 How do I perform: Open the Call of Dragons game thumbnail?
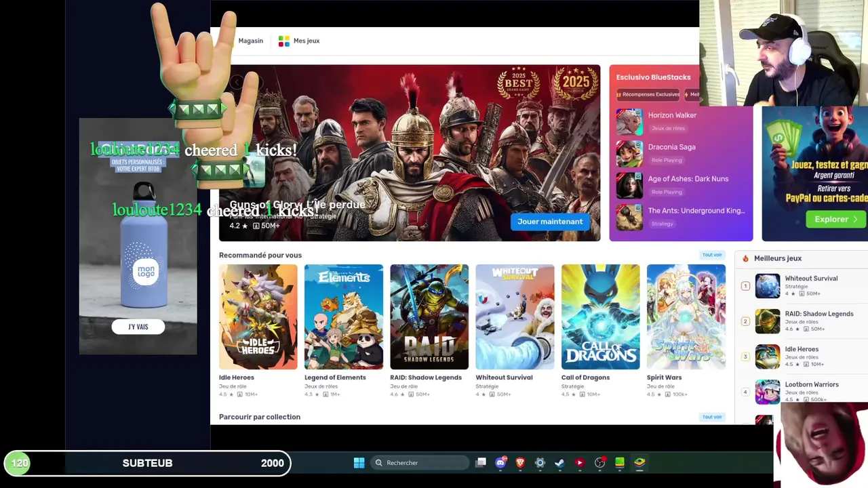click(x=600, y=317)
